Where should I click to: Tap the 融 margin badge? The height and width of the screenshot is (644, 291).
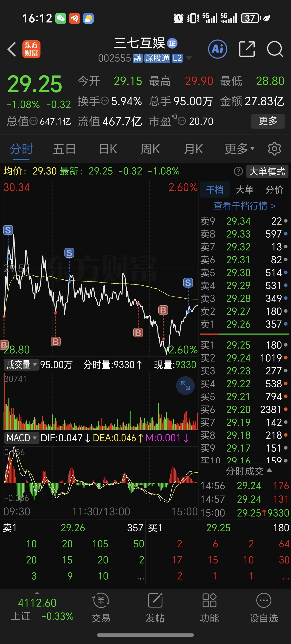138,58
